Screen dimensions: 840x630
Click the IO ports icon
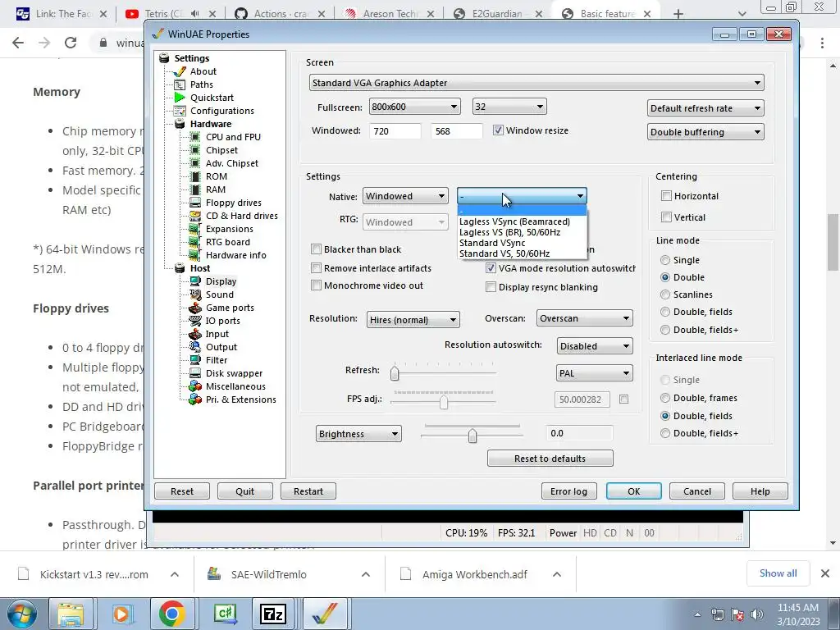point(195,321)
